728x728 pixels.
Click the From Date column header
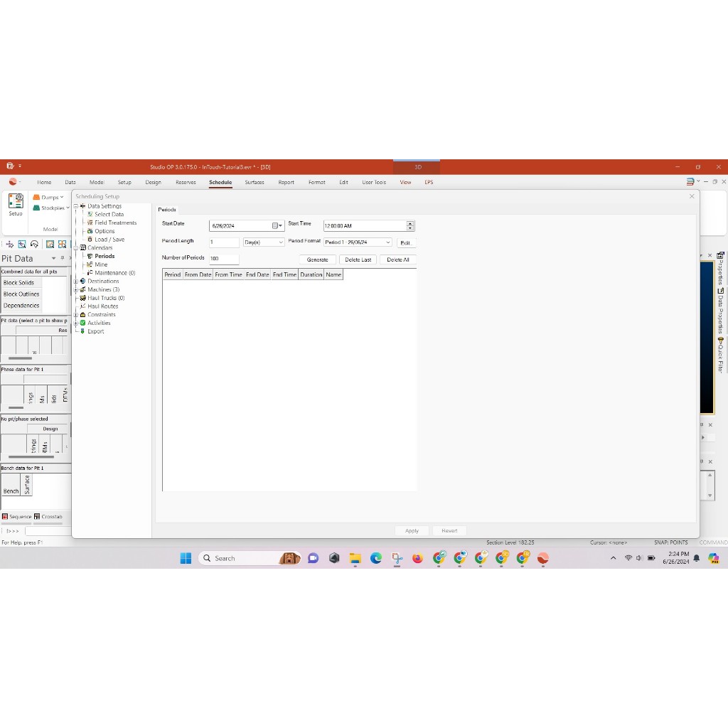point(198,275)
